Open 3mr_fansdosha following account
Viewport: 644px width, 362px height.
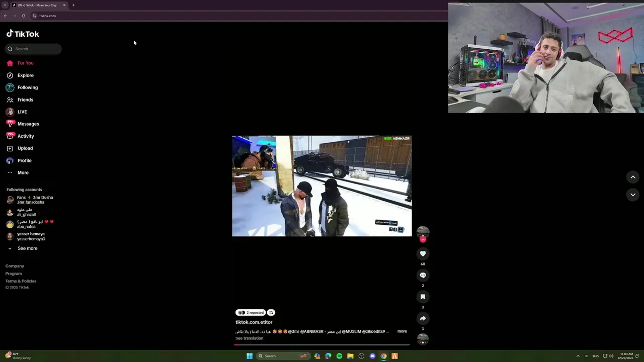tap(30, 200)
